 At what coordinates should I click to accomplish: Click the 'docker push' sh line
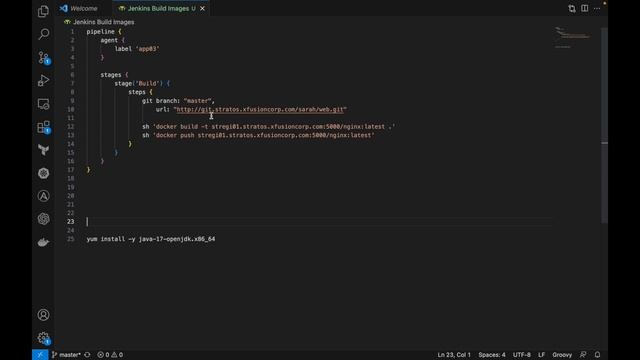coord(258,135)
